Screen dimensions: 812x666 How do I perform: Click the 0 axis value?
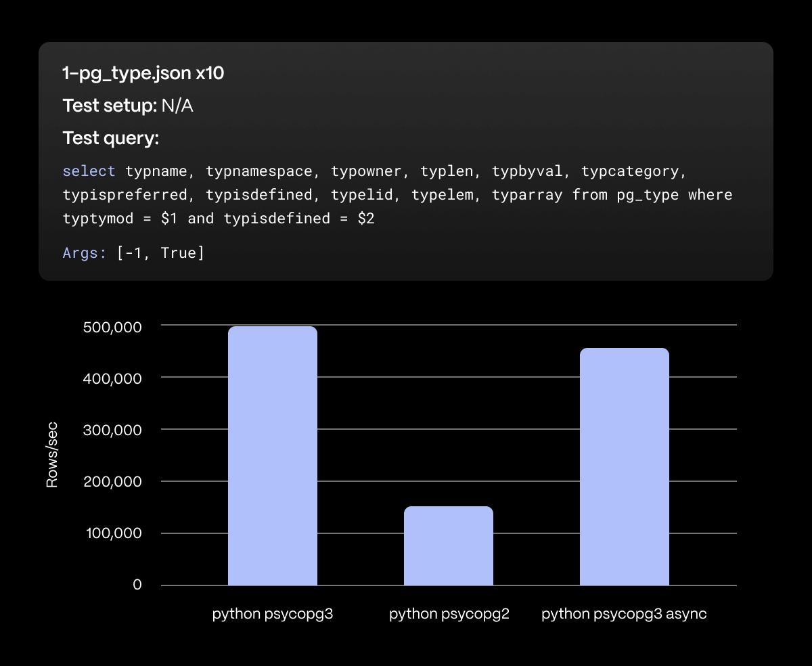[x=137, y=585]
